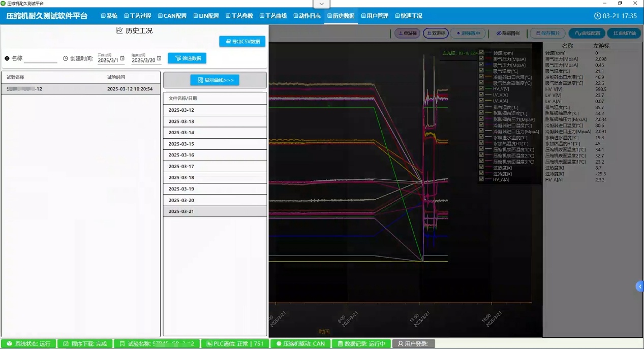Click the 展示曲线>>> button
This screenshot has width=644, height=349.
pos(214,80)
